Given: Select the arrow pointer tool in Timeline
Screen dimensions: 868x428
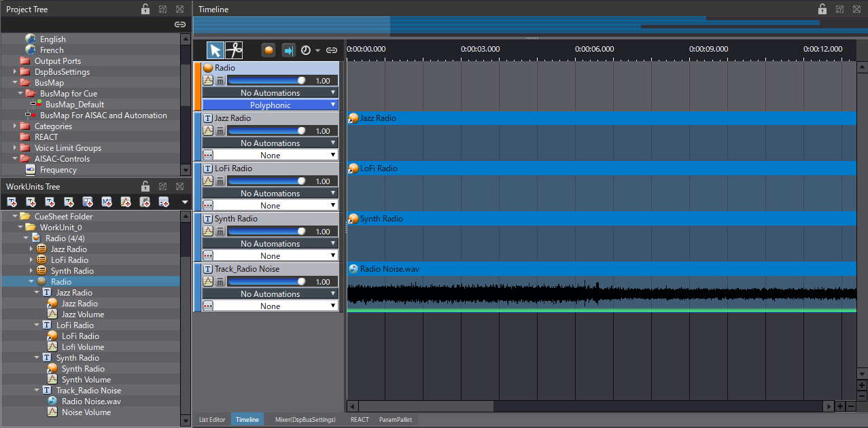Looking at the screenshot, I should pos(215,50).
